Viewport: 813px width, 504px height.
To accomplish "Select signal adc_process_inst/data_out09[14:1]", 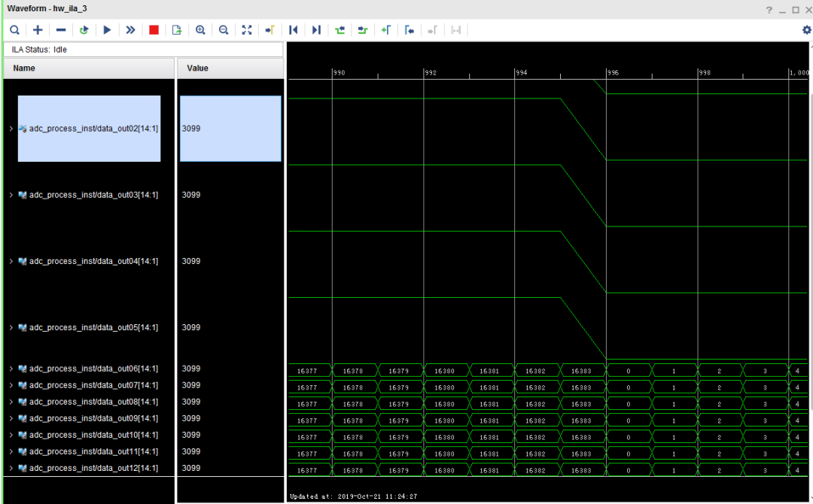I will click(x=94, y=418).
